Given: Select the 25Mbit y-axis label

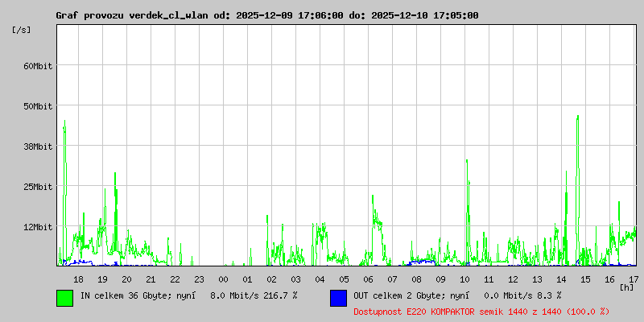Looking at the screenshot, I should point(37,187).
